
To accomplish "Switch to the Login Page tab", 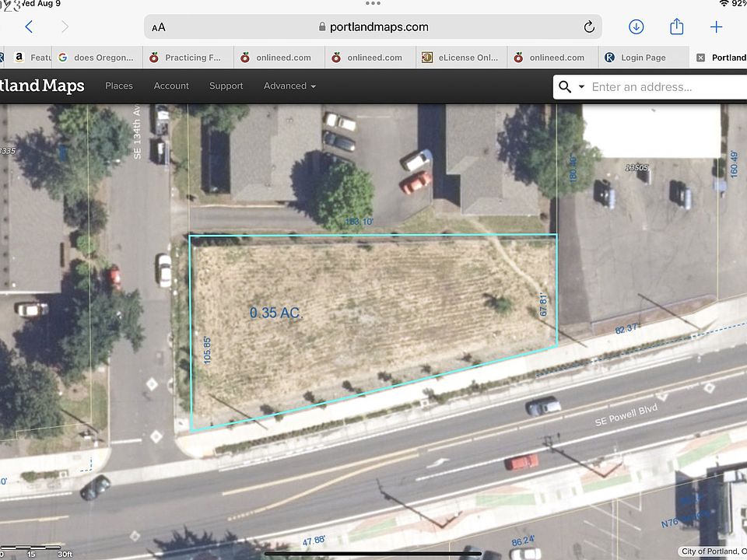I will point(644,58).
